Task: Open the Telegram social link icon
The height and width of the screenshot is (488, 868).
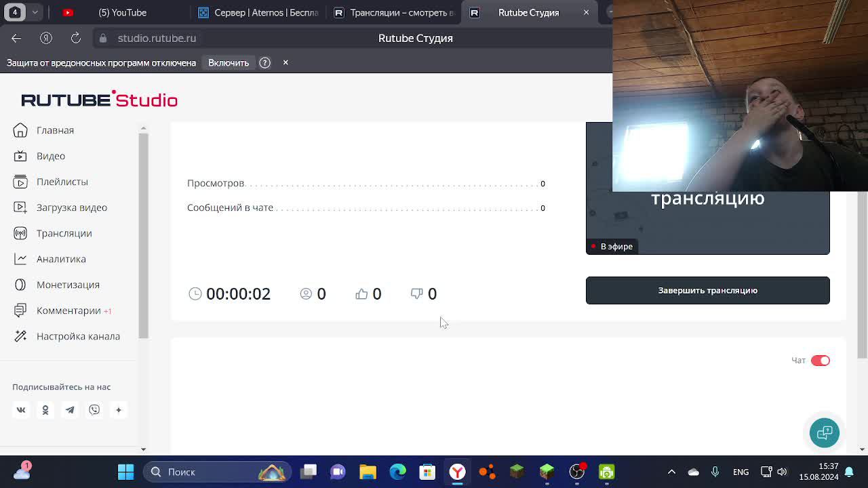Action: click(70, 410)
